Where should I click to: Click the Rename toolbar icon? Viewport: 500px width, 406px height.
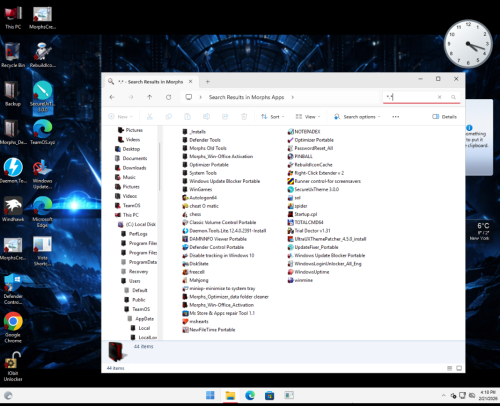pyautogui.click(x=206, y=117)
